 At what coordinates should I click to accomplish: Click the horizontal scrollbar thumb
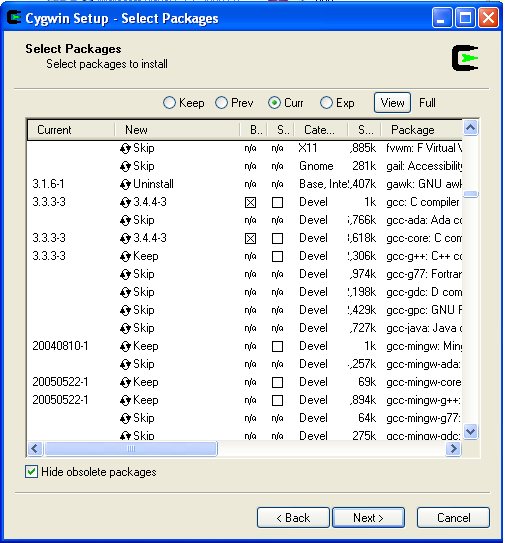pyautogui.click(x=131, y=449)
